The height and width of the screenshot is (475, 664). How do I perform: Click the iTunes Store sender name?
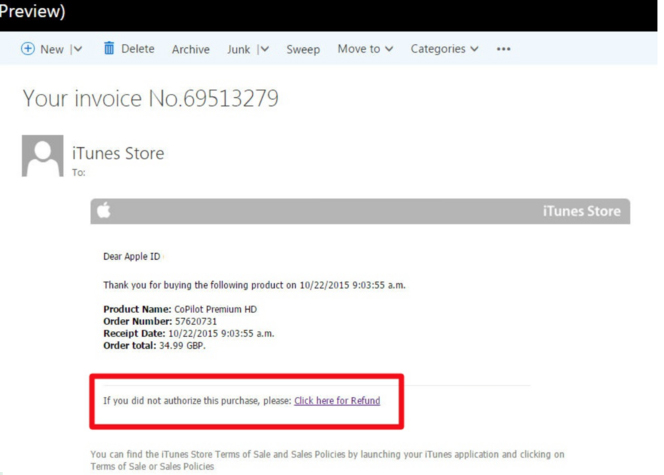click(x=118, y=153)
